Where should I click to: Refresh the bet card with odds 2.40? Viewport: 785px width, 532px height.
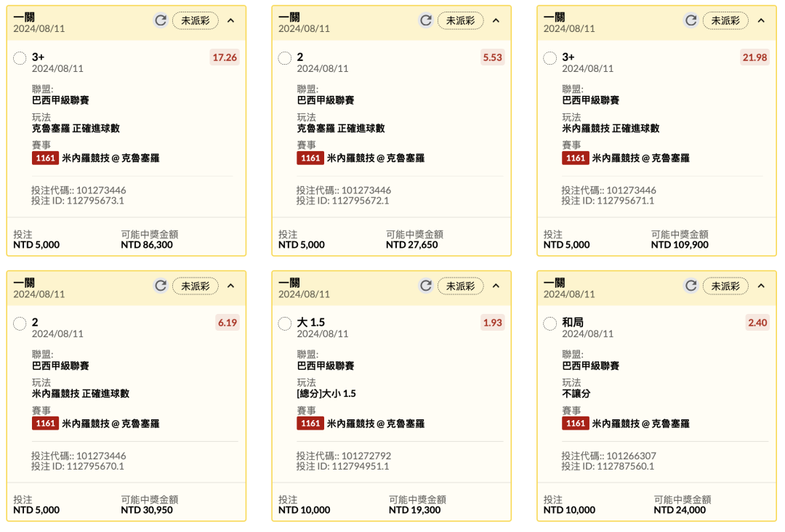[691, 286]
